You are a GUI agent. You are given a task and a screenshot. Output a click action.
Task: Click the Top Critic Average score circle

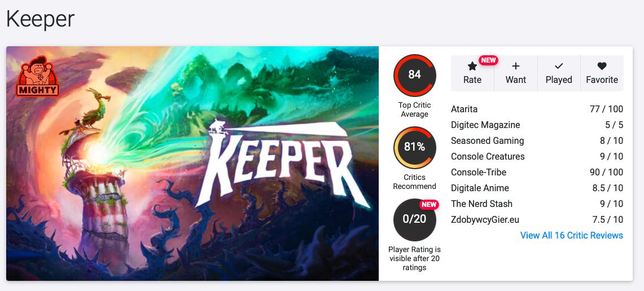[415, 75]
